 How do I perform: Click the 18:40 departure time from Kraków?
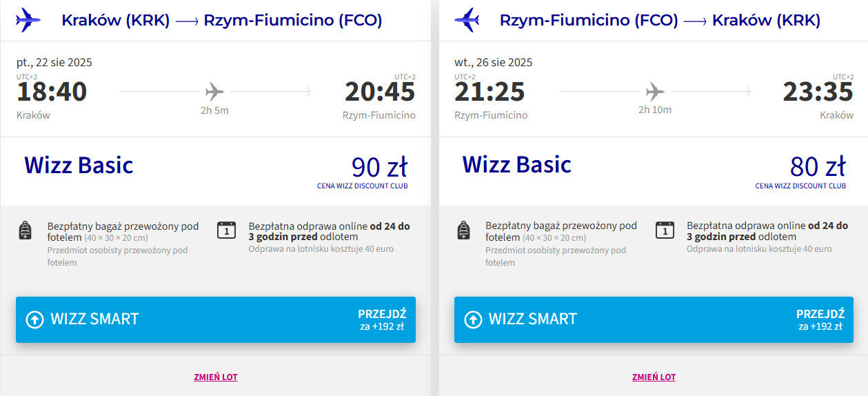click(52, 92)
